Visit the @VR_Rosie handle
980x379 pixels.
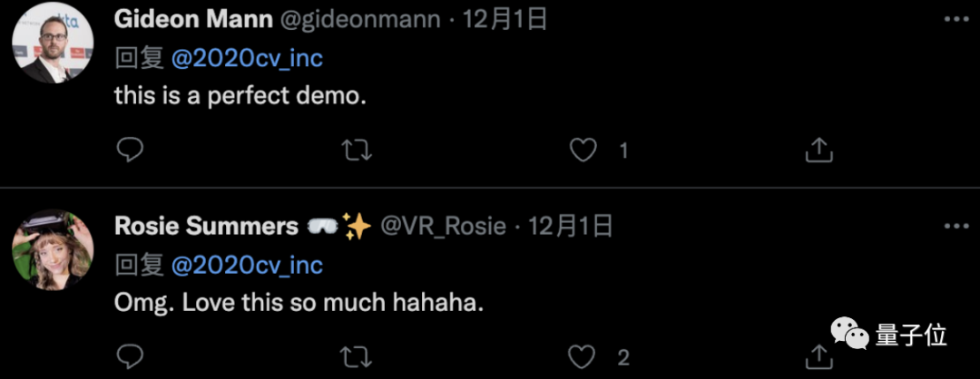pyautogui.click(x=443, y=227)
